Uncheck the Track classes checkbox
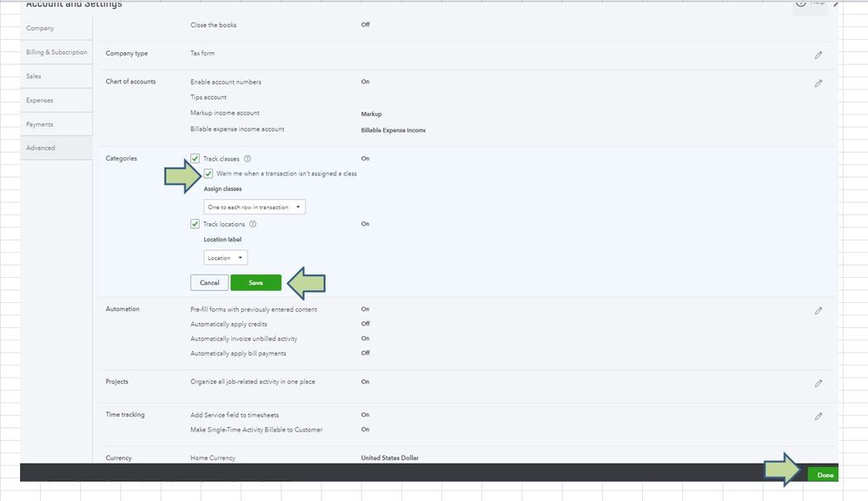868x501 pixels. click(x=195, y=159)
